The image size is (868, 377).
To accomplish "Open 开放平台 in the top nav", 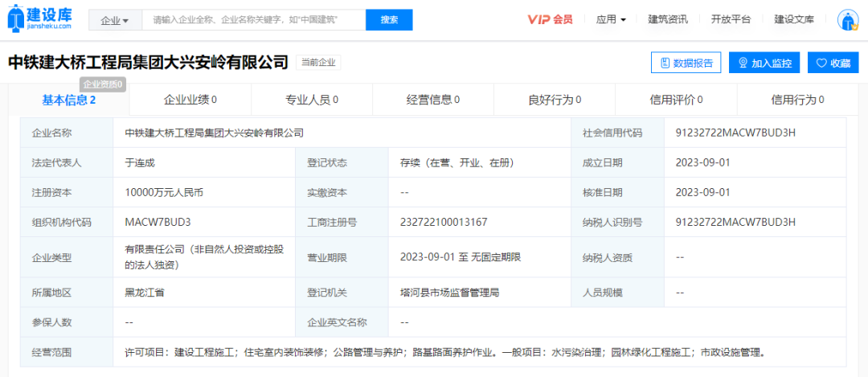I will click(731, 20).
